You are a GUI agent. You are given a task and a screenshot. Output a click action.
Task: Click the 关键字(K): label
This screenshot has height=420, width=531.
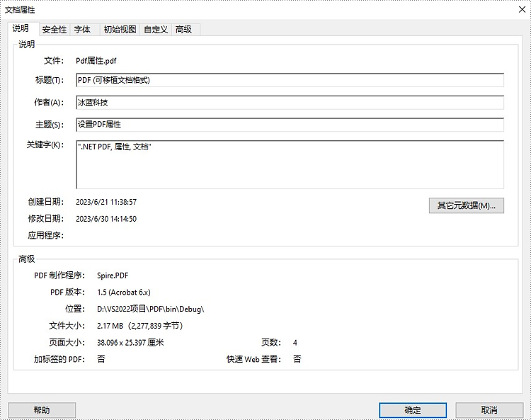45,145
